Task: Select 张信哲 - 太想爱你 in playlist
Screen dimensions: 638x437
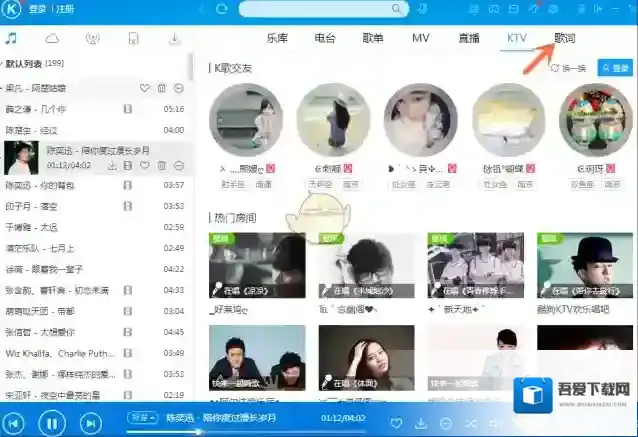Action: [96, 332]
